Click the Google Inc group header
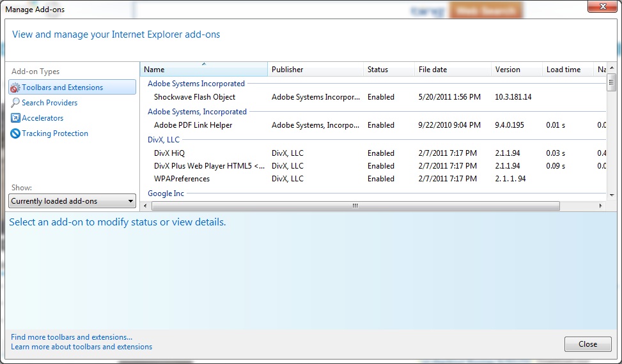The width and height of the screenshot is (622, 364). point(166,193)
